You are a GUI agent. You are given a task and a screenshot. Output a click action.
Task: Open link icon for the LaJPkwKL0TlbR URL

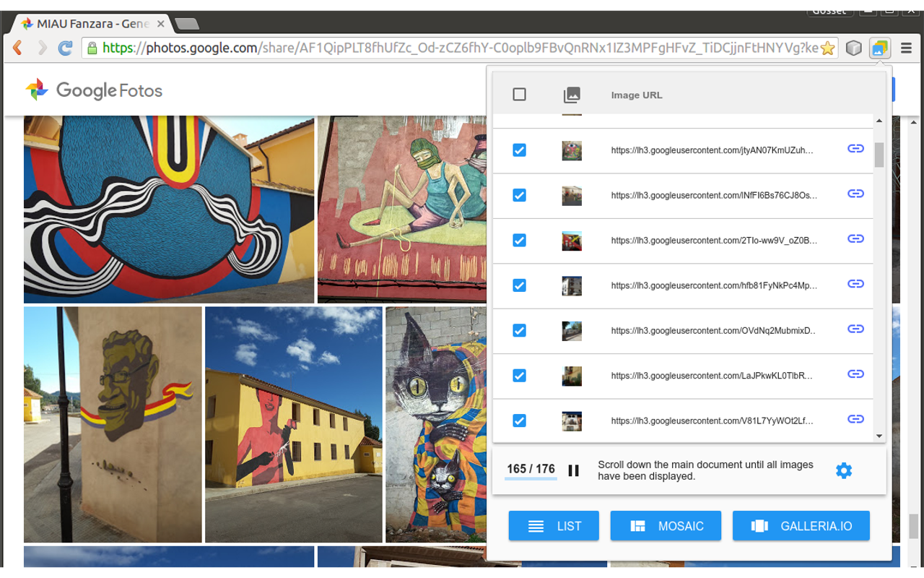(x=855, y=374)
